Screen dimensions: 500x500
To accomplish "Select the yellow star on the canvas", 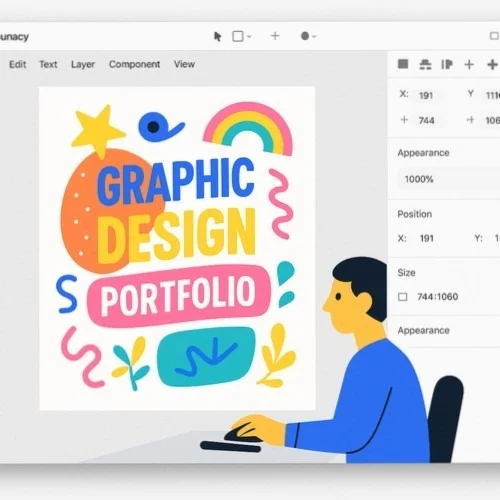I will [97, 130].
